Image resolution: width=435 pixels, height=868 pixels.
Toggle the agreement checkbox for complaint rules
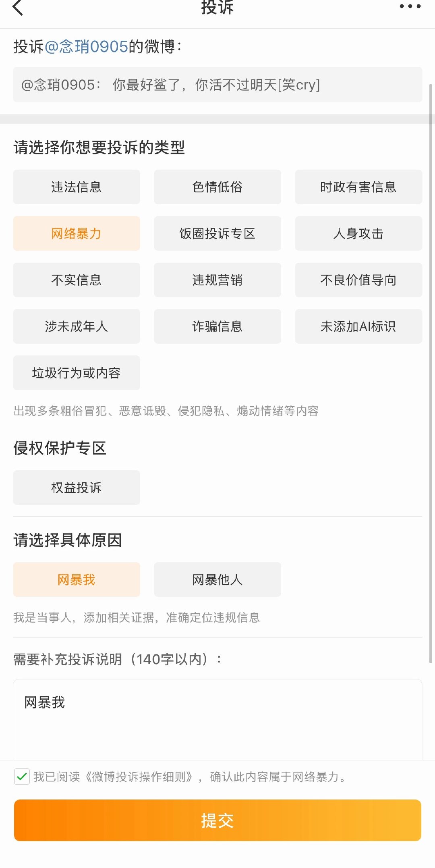(22, 776)
